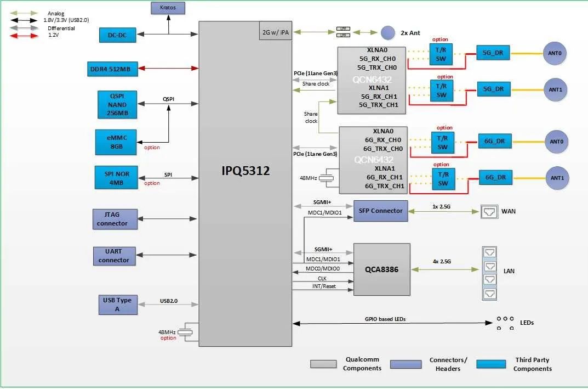Click the QSPI bus label

coord(168,99)
